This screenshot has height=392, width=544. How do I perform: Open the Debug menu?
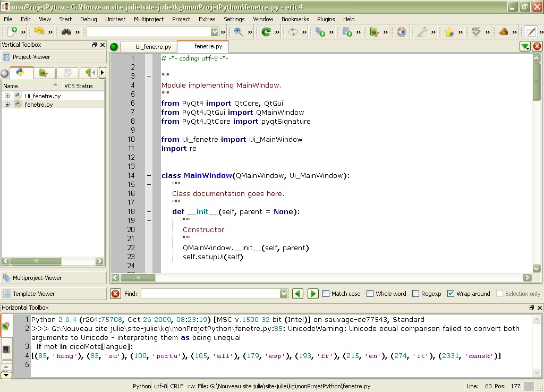click(x=89, y=19)
